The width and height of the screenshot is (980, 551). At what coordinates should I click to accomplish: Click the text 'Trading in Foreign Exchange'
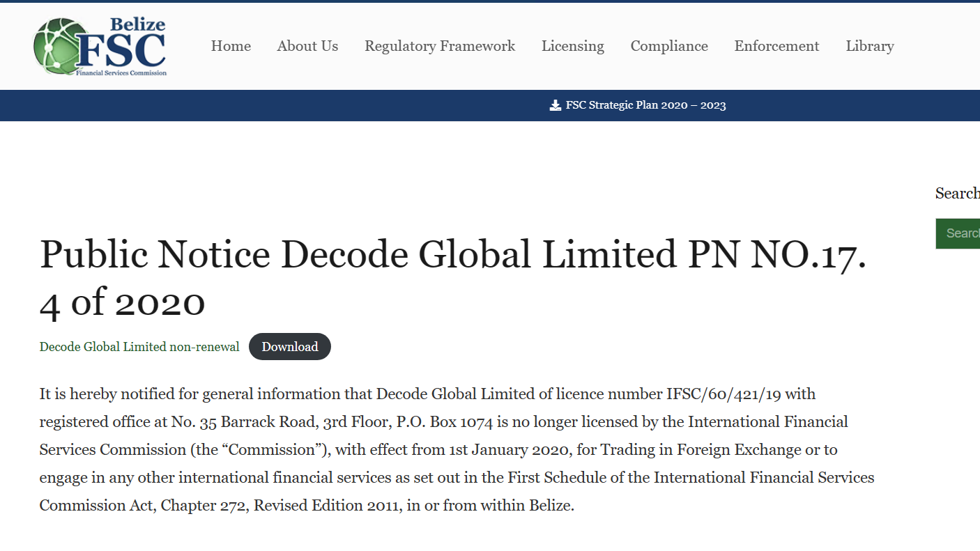tap(701, 449)
